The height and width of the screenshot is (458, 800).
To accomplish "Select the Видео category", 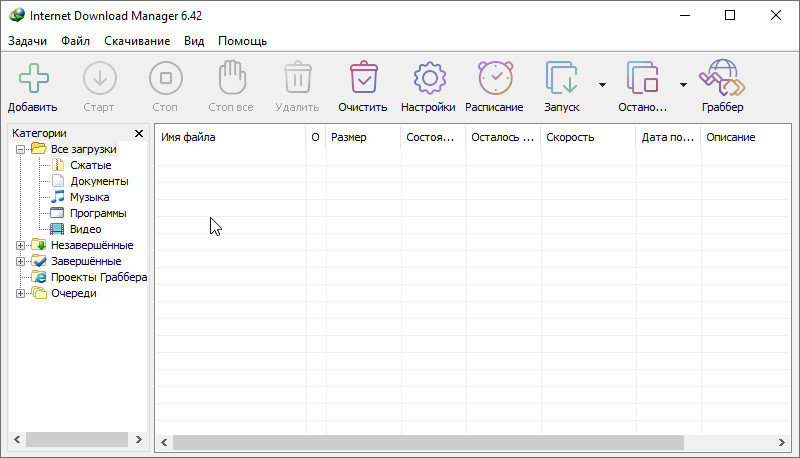I will click(85, 229).
